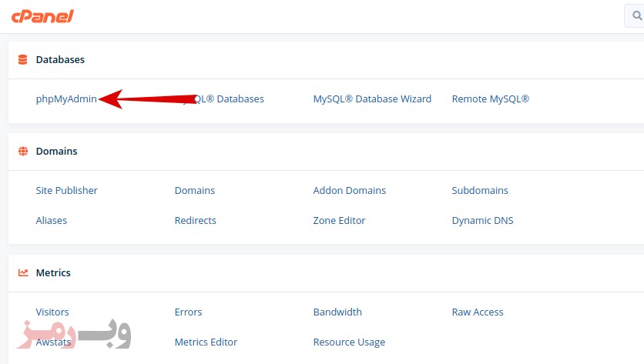Image resolution: width=644 pixels, height=364 pixels.
Task: Open Aliases
Action: 52,220
